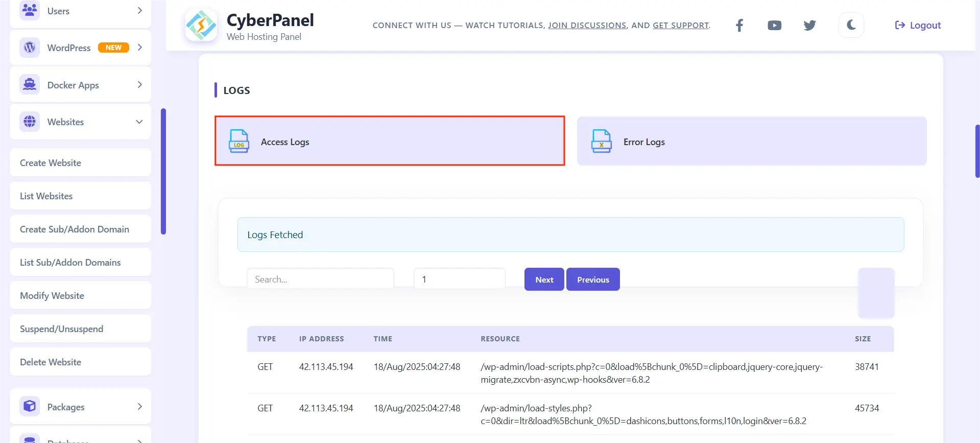Expand the Docker Apps menu chevron

point(139,85)
